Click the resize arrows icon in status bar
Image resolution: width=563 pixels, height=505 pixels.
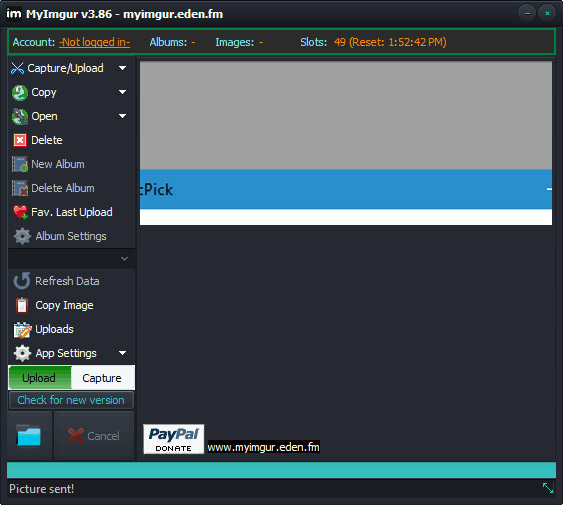coord(548,488)
